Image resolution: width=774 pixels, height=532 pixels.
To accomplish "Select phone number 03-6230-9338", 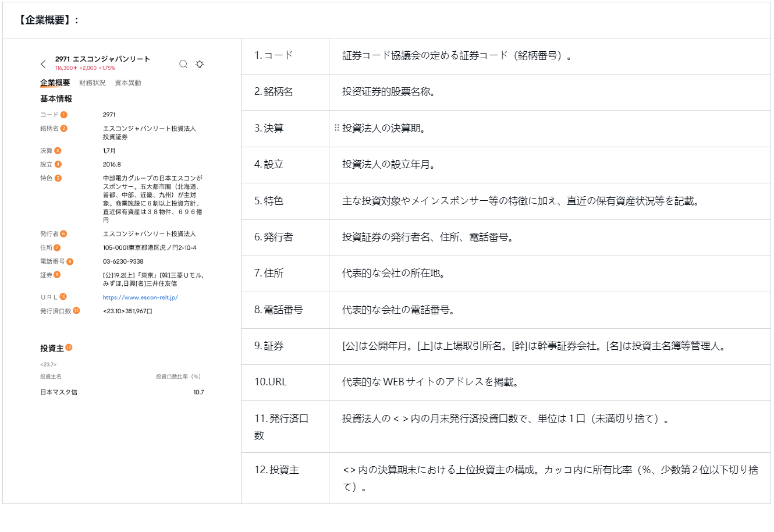I will (123, 262).
